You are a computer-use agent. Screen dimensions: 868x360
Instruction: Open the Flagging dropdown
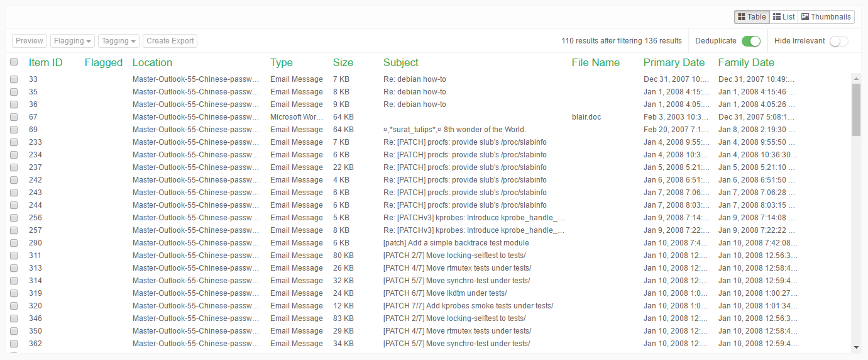pos(73,41)
